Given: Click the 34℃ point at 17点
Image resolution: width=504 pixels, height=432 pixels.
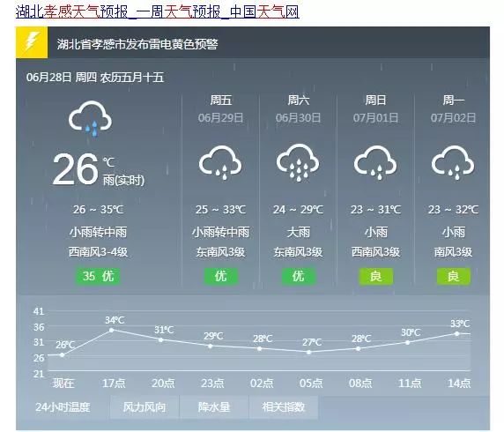Looking at the screenshot, I should click(111, 330).
